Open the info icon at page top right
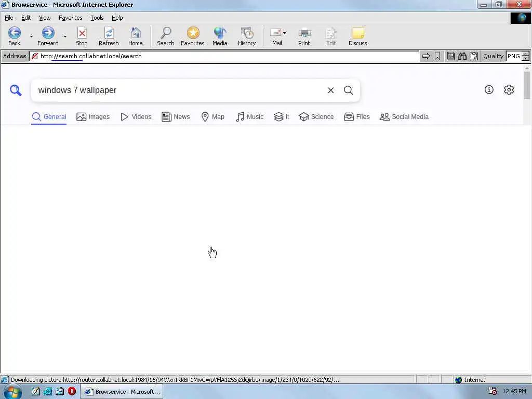The image size is (532, 399). (489, 89)
